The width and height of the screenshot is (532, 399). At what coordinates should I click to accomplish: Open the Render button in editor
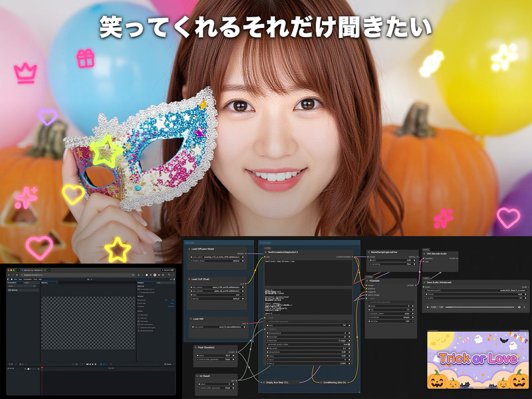click(x=168, y=364)
